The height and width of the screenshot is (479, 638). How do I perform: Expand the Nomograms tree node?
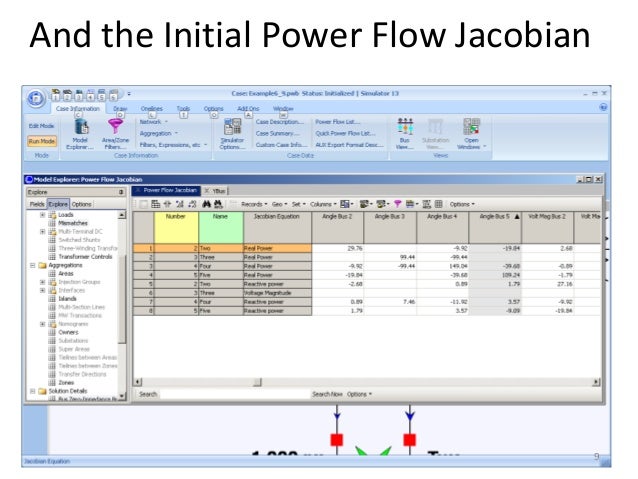tap(42, 324)
